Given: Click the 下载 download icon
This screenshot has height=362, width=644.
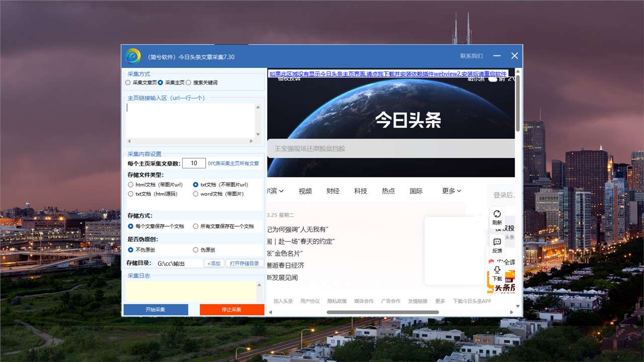Looking at the screenshot, I should (497, 273).
